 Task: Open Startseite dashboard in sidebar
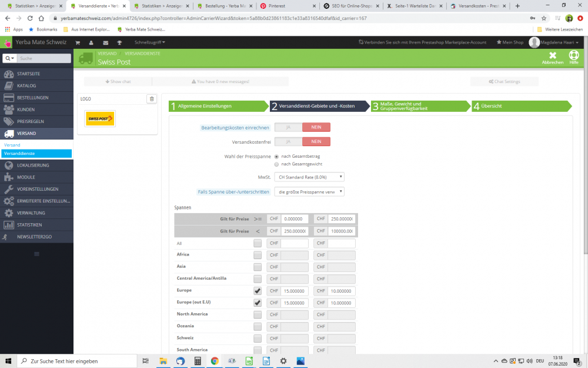pos(36,74)
